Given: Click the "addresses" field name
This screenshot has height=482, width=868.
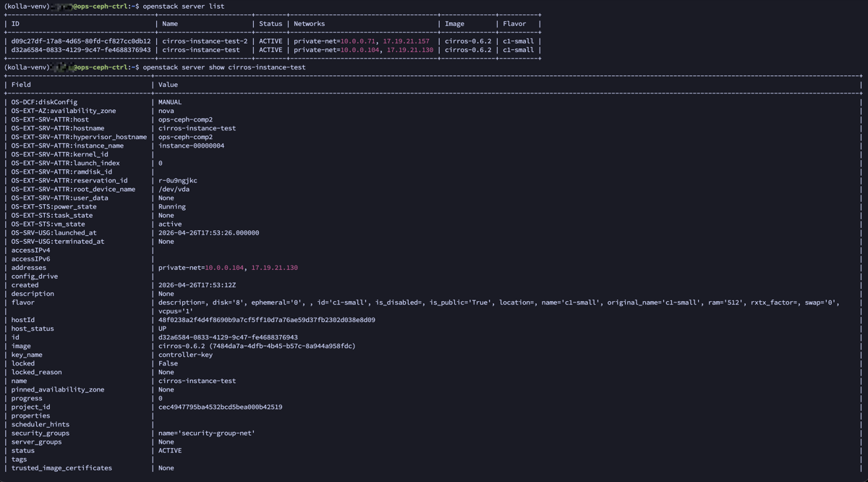Looking at the screenshot, I should click(x=29, y=267).
